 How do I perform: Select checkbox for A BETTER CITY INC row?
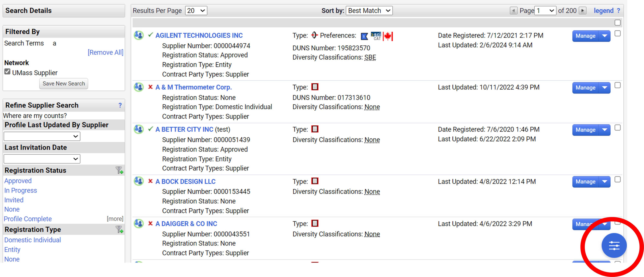pyautogui.click(x=618, y=128)
